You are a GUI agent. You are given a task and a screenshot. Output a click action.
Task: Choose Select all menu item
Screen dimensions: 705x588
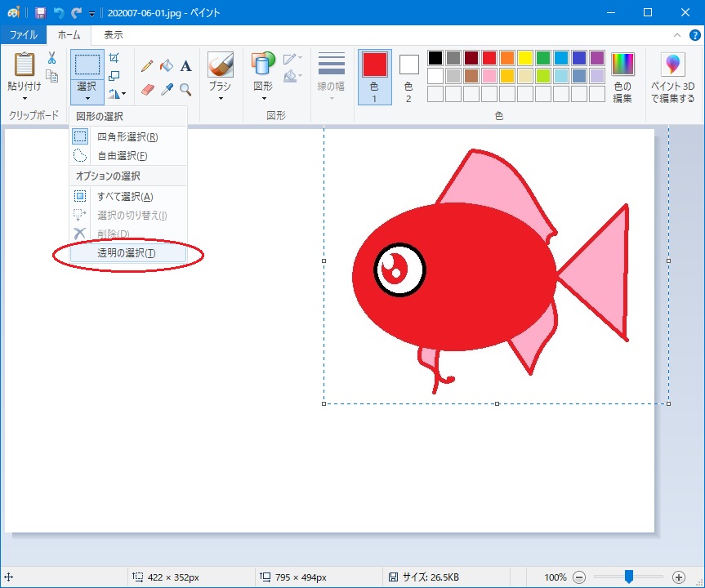click(128, 197)
